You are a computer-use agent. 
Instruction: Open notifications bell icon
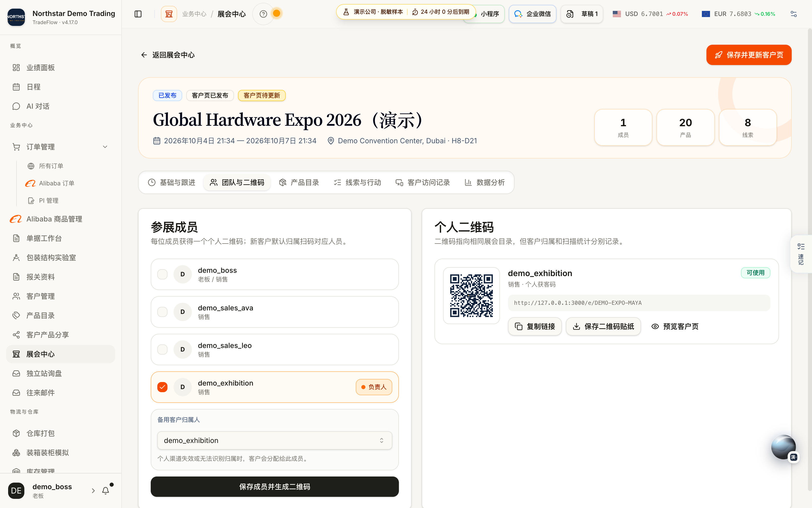coord(106,490)
